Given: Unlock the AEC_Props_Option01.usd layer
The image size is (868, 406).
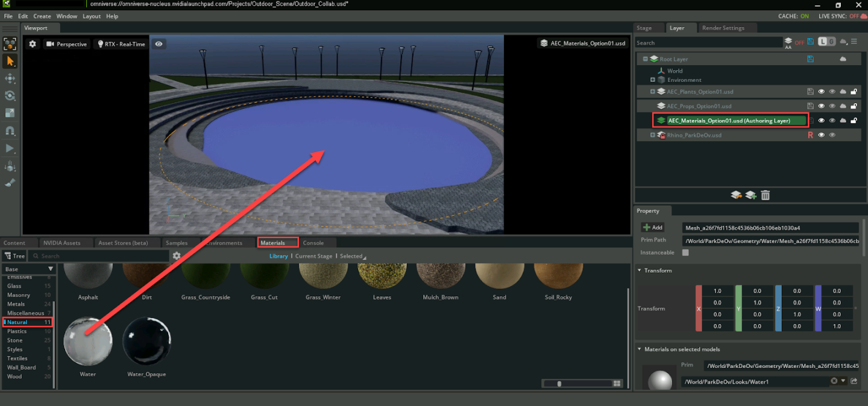Looking at the screenshot, I should pyautogui.click(x=854, y=106).
